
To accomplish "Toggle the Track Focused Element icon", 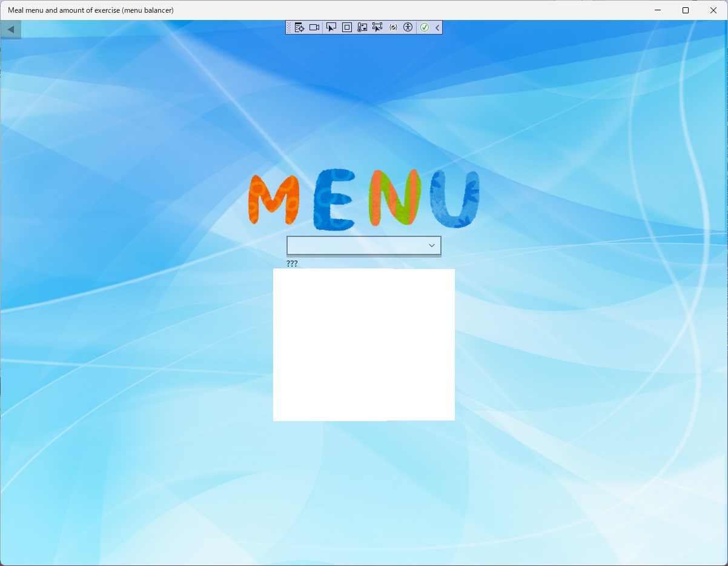I will [x=377, y=27].
